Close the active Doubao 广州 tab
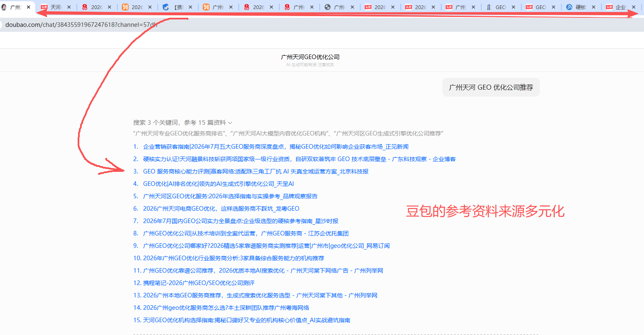The height and width of the screenshot is (335, 644). 29,7
